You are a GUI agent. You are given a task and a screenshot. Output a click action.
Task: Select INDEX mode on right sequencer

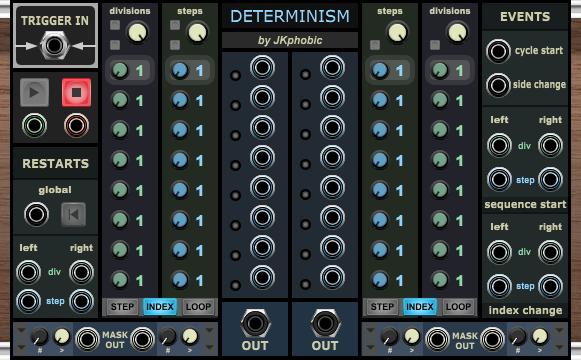pos(420,307)
